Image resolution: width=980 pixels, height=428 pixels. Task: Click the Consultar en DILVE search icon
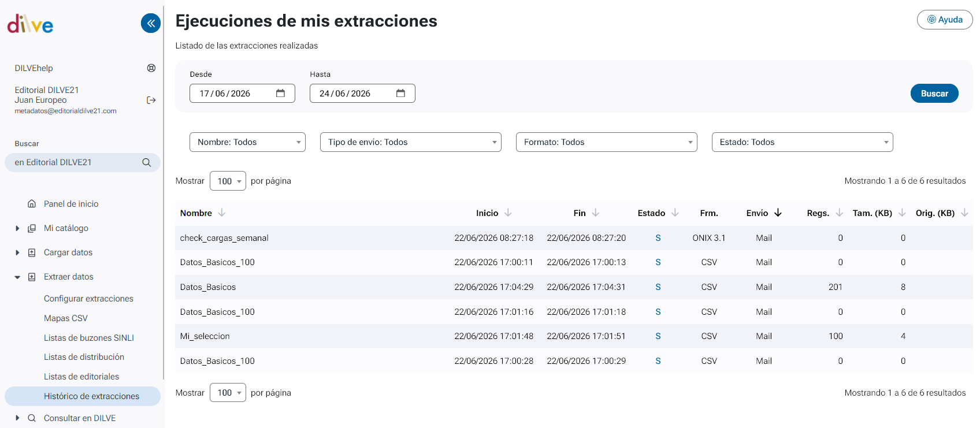pyautogui.click(x=32, y=418)
